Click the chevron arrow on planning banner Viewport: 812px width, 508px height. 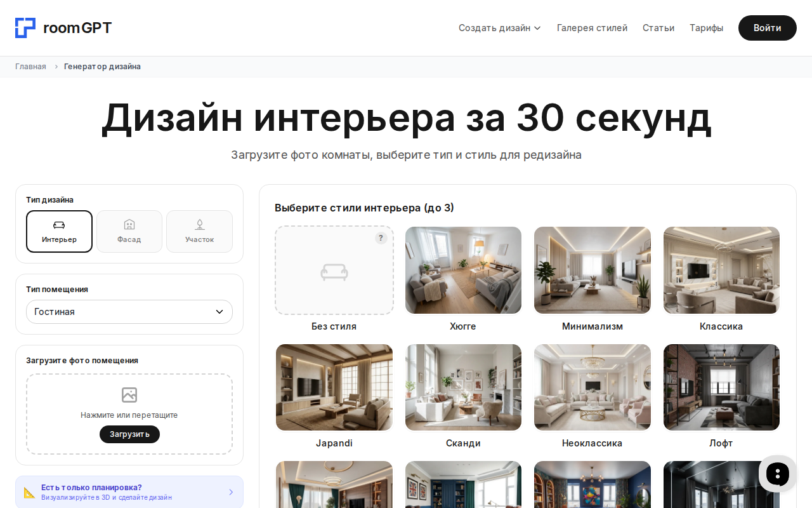(x=231, y=492)
